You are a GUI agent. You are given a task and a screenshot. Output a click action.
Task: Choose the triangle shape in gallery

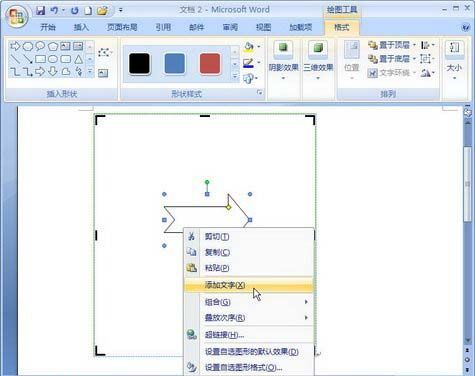[78, 59]
